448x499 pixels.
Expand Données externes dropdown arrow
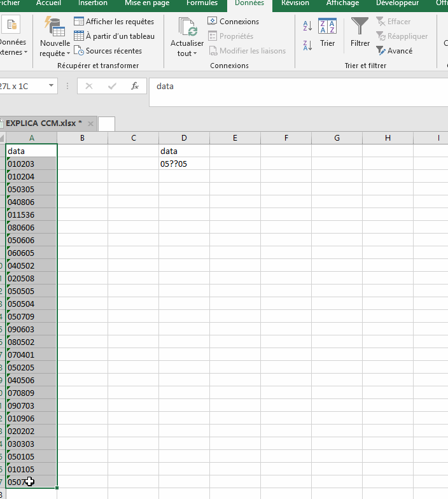25,52
